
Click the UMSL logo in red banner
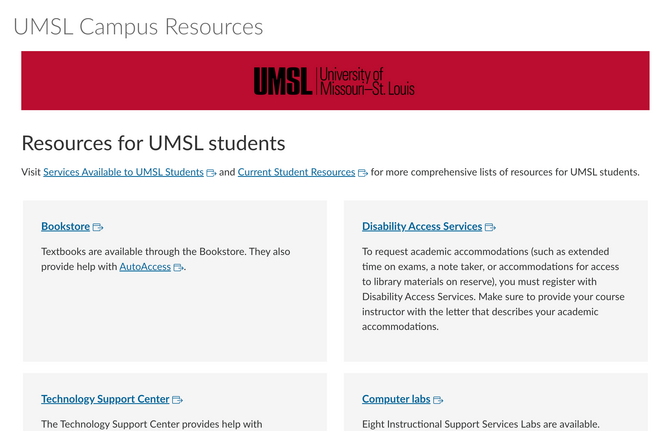[334, 81]
